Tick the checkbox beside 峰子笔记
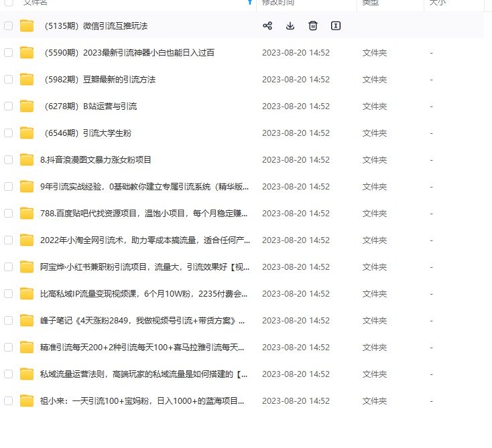 [x=9, y=321]
